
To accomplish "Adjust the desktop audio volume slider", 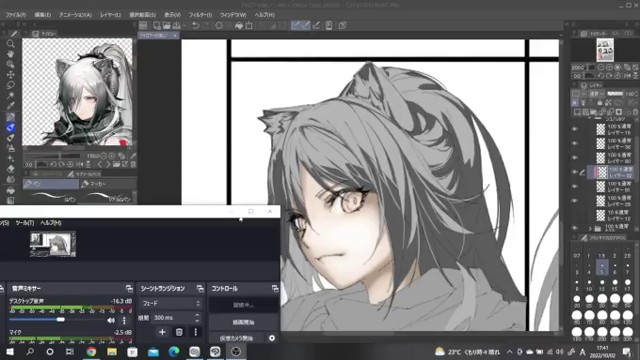I will (x=60, y=320).
